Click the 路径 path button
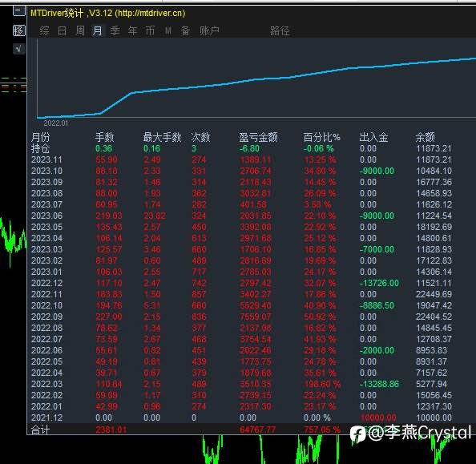476x464 pixels. pos(280,30)
